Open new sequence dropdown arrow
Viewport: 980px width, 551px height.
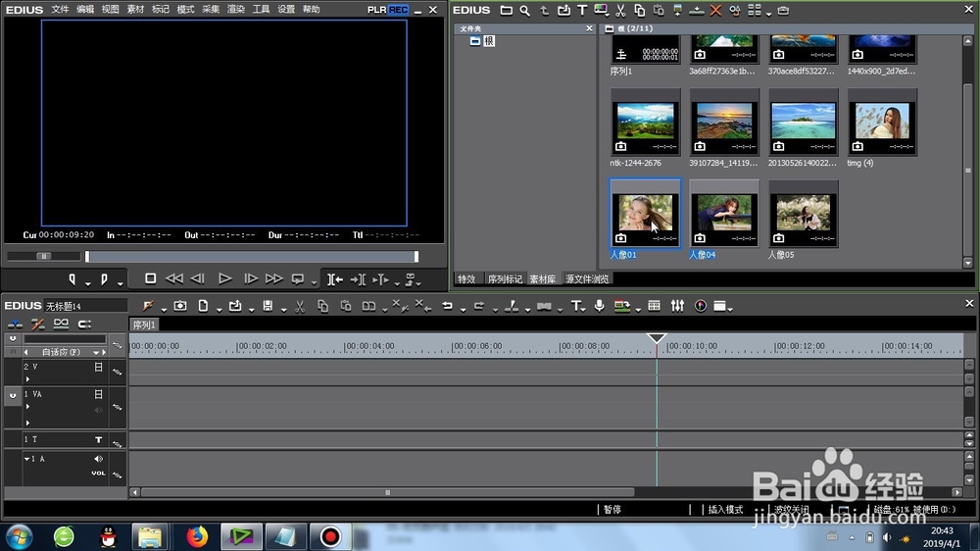[x=219, y=309]
